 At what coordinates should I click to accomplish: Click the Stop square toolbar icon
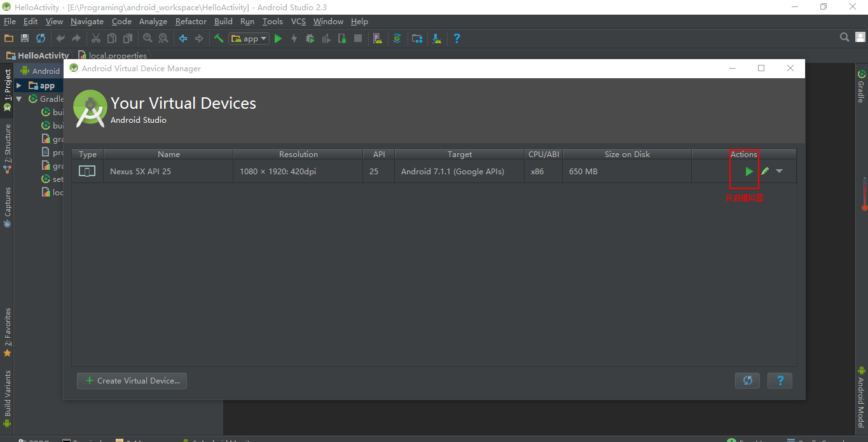tap(358, 39)
